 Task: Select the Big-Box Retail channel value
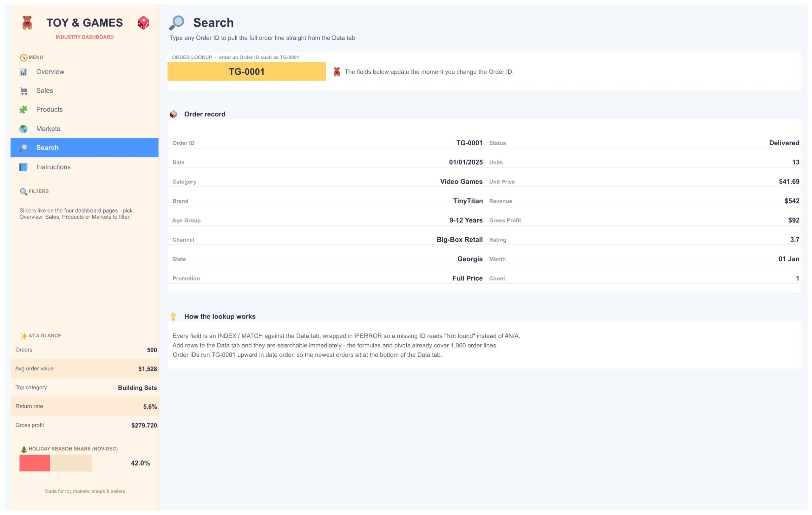click(460, 240)
